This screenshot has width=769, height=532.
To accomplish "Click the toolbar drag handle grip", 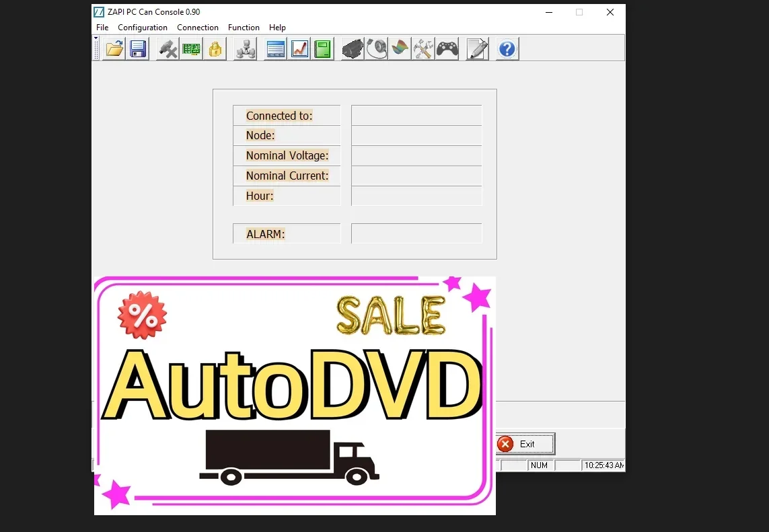I will (x=96, y=48).
